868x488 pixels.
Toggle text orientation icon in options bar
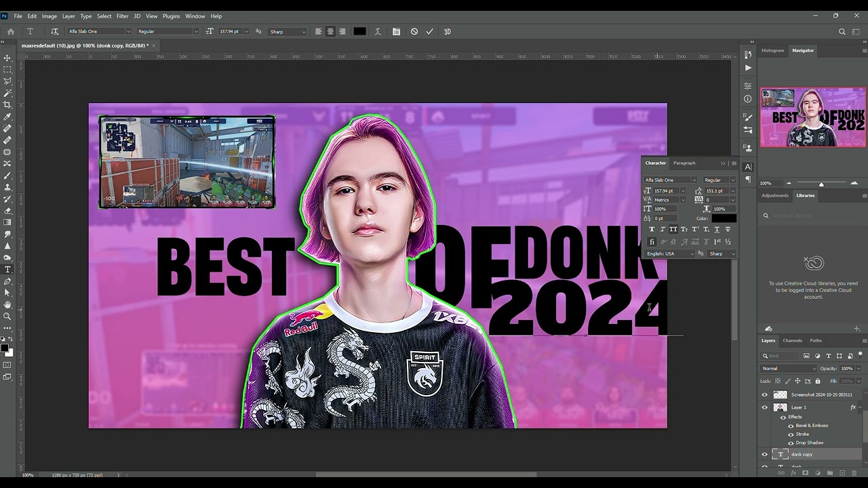pyautogui.click(x=55, y=31)
